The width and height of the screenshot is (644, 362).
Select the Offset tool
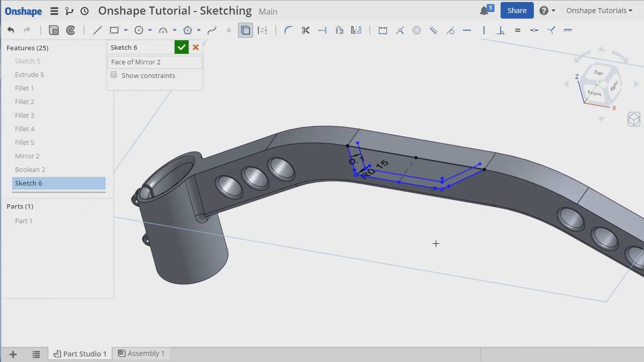point(340,30)
